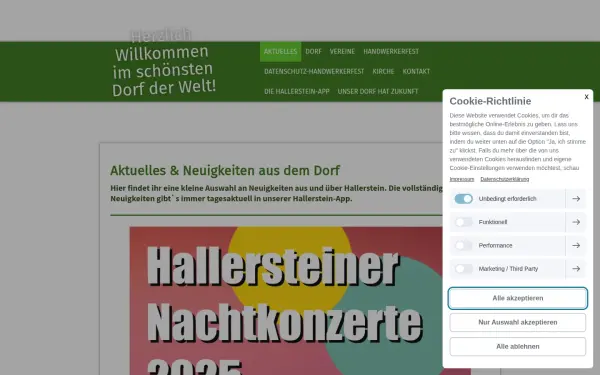Expand details arrow for Performance

pos(576,245)
